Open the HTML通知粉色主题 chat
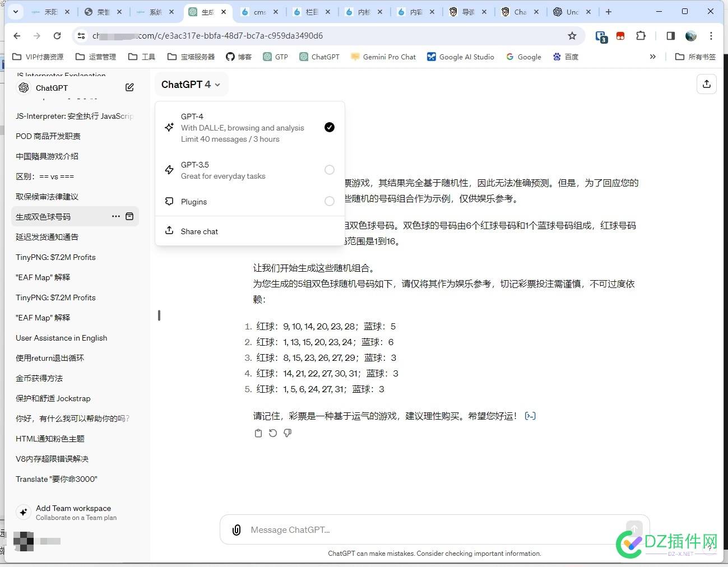This screenshot has height=567, width=728. pyautogui.click(x=75, y=439)
